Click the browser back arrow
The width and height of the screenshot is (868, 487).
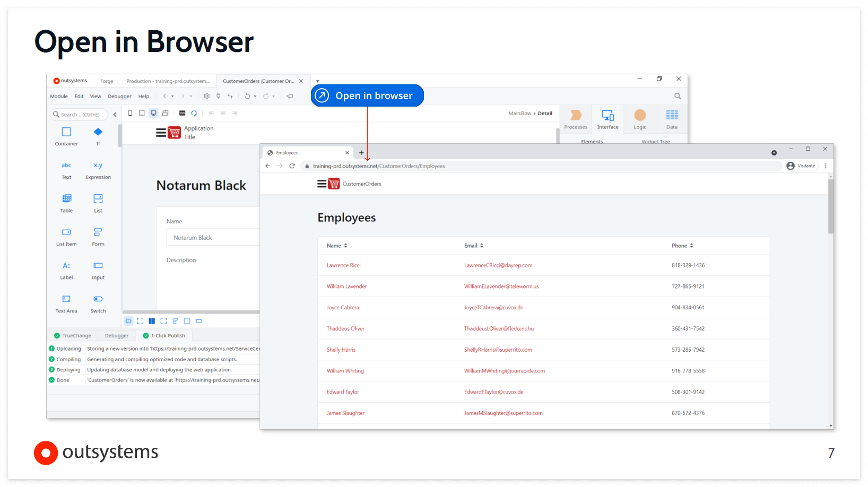tap(268, 166)
